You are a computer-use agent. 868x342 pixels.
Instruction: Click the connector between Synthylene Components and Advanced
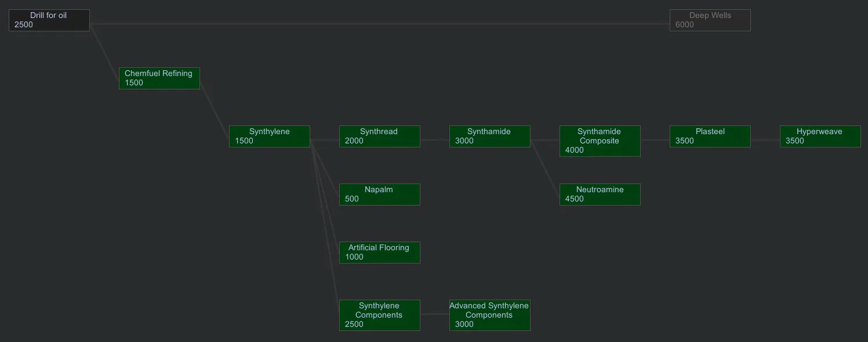[435, 314]
